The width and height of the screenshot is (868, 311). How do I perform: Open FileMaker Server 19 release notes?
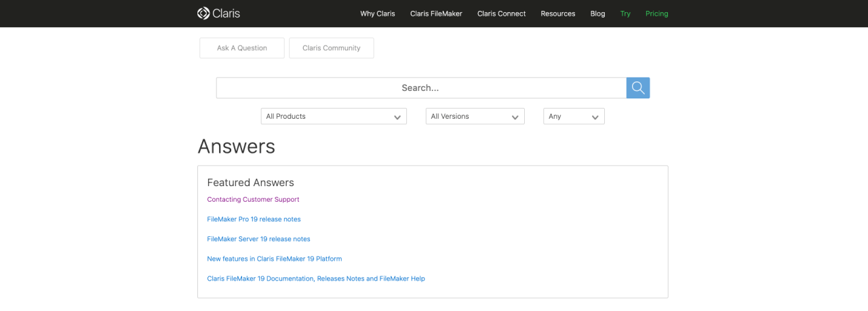pyautogui.click(x=258, y=239)
